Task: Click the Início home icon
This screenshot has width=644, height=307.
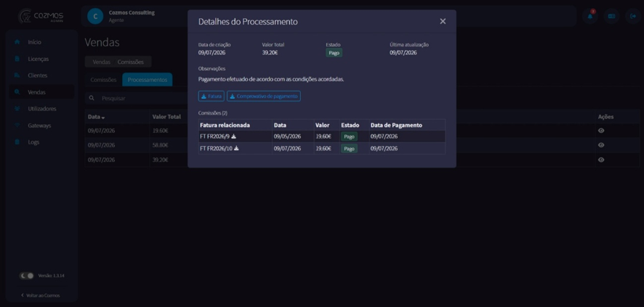Action: click(x=17, y=42)
